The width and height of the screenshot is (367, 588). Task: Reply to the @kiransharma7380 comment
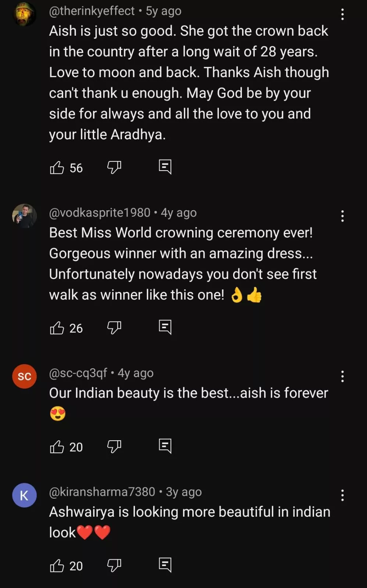(165, 565)
